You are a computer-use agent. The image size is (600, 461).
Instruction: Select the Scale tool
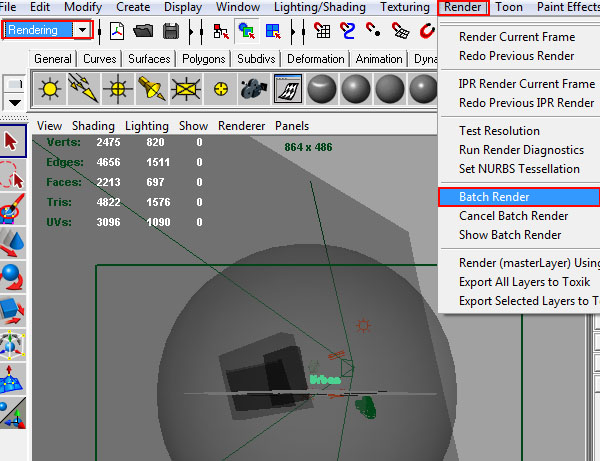pos(13,311)
